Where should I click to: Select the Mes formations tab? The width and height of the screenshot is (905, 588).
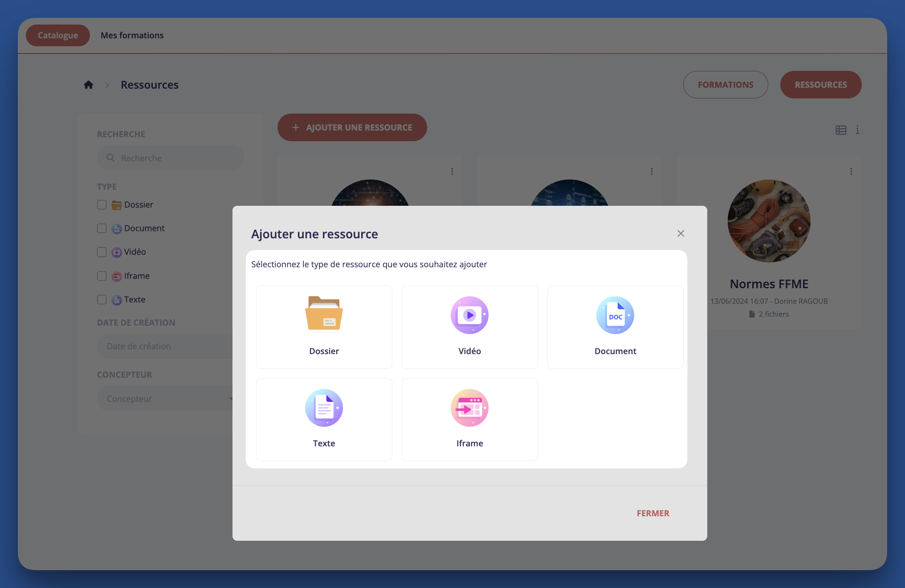(132, 35)
